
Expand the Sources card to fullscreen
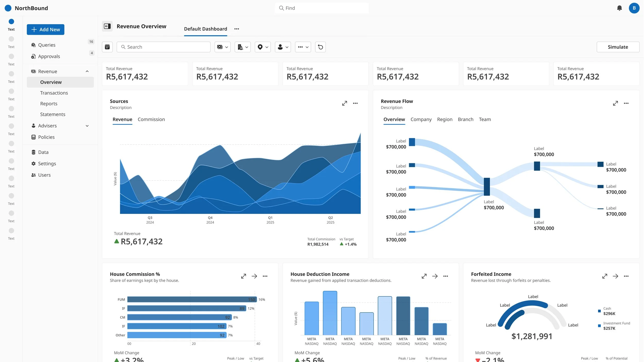pyautogui.click(x=344, y=103)
